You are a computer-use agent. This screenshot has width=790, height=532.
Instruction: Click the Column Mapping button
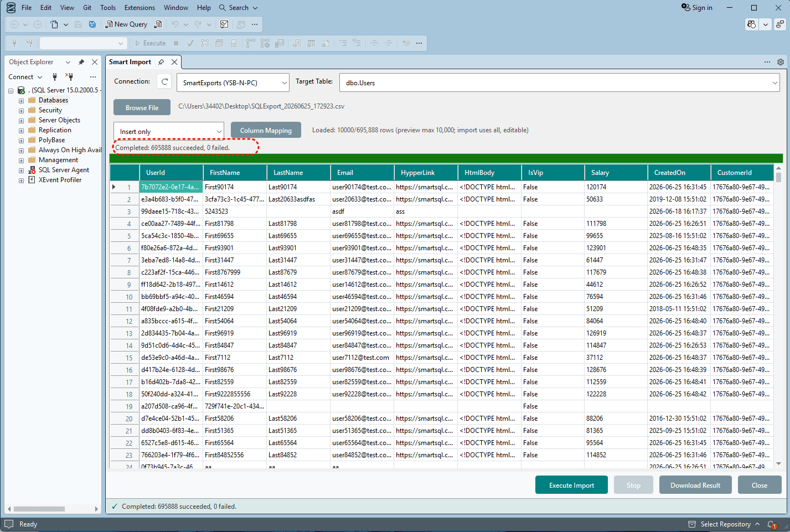click(x=266, y=130)
